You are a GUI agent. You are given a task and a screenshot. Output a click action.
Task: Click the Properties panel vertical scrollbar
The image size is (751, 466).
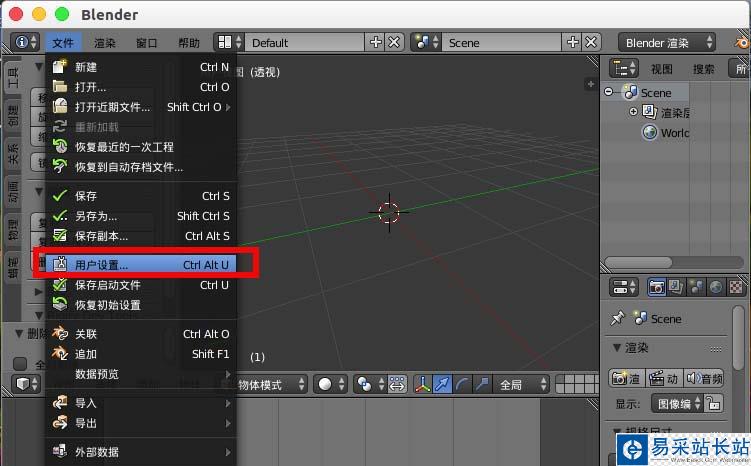740,338
